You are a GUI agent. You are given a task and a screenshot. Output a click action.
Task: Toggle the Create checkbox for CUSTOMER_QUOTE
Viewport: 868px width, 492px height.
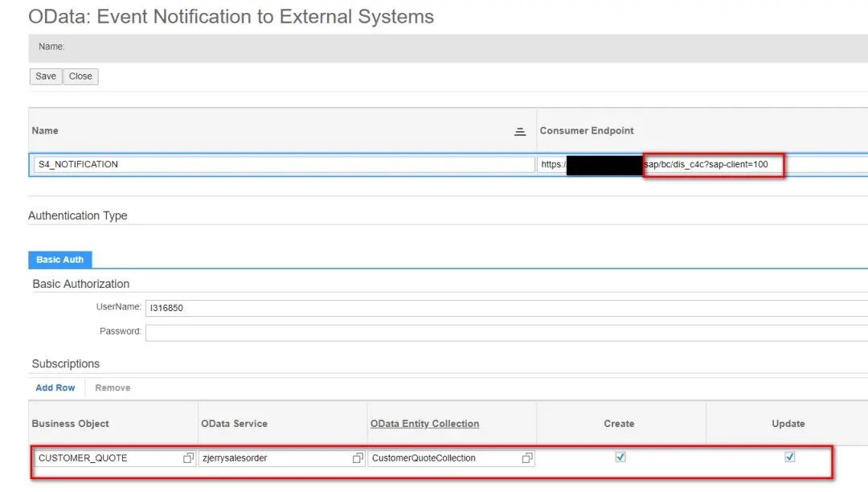click(x=620, y=457)
